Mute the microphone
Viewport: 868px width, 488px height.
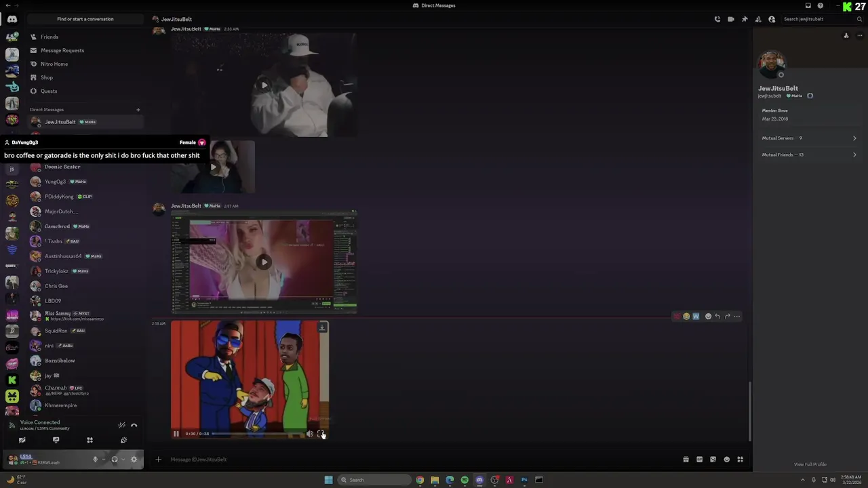pyautogui.click(x=95, y=460)
